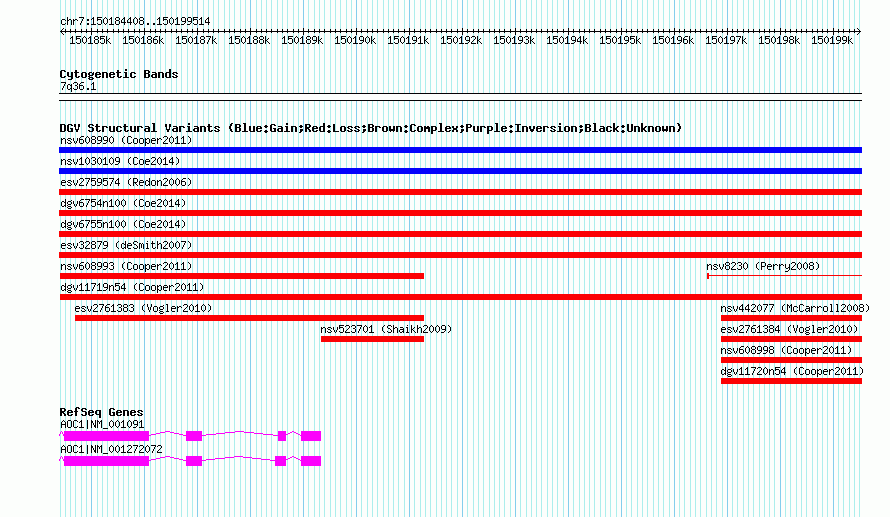Select the red bar under dgv11719n54
The height and width of the screenshot is (517, 890).
460,297
